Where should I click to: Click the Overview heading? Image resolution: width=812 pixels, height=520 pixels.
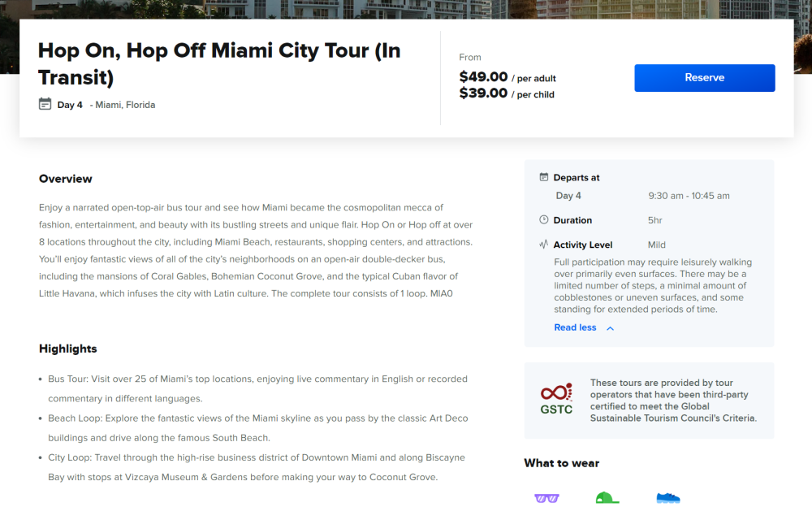click(66, 179)
